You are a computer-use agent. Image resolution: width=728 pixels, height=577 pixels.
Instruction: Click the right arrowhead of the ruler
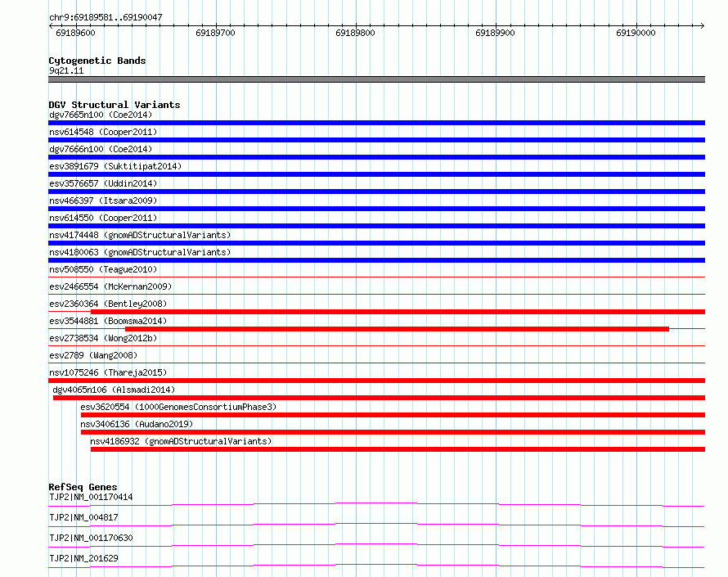coord(703,25)
